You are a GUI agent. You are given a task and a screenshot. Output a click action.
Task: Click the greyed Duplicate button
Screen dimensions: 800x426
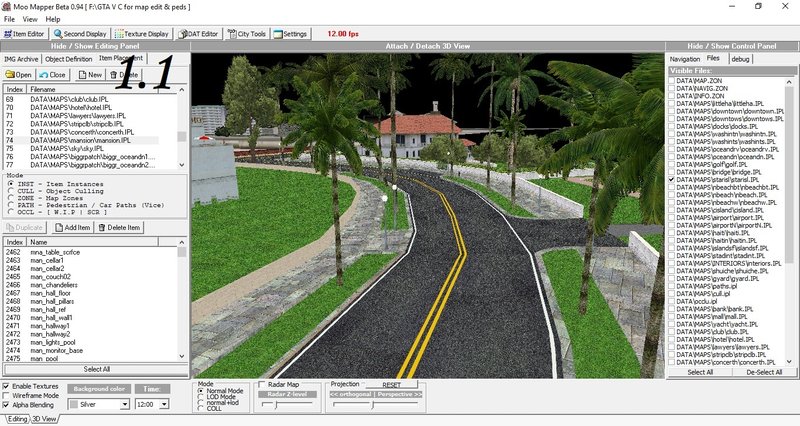pos(25,228)
